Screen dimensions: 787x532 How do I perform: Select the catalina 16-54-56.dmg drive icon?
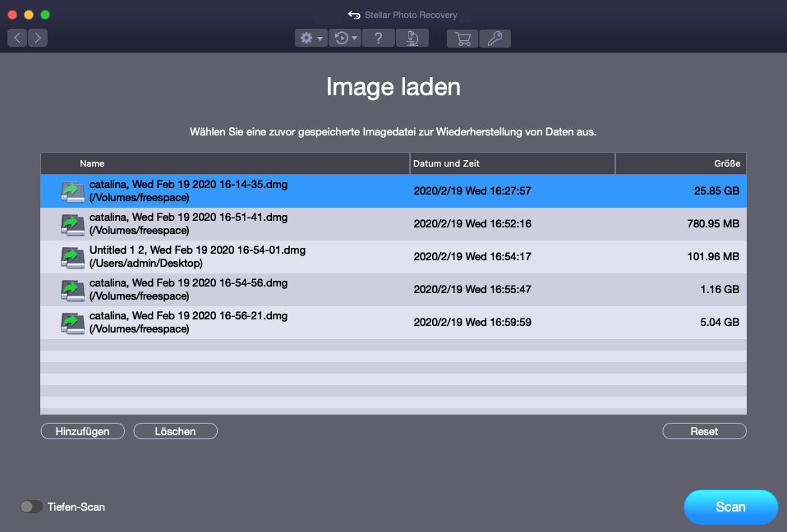click(x=72, y=290)
